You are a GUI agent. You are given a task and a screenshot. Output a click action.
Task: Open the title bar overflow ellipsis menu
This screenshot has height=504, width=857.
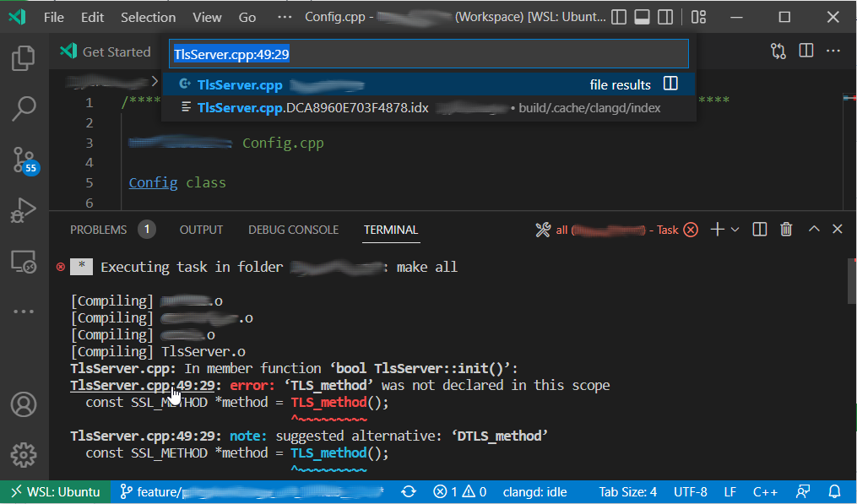click(x=284, y=17)
